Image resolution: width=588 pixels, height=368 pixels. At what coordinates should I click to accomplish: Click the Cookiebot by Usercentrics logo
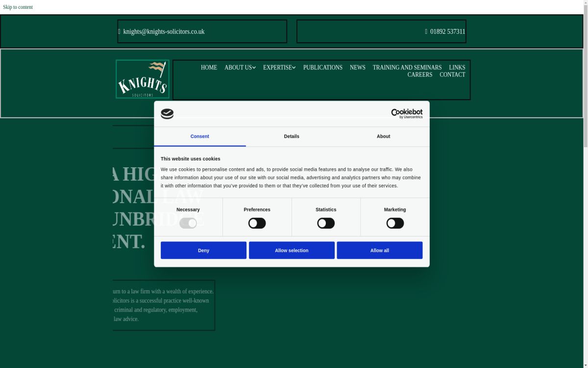[x=406, y=113]
